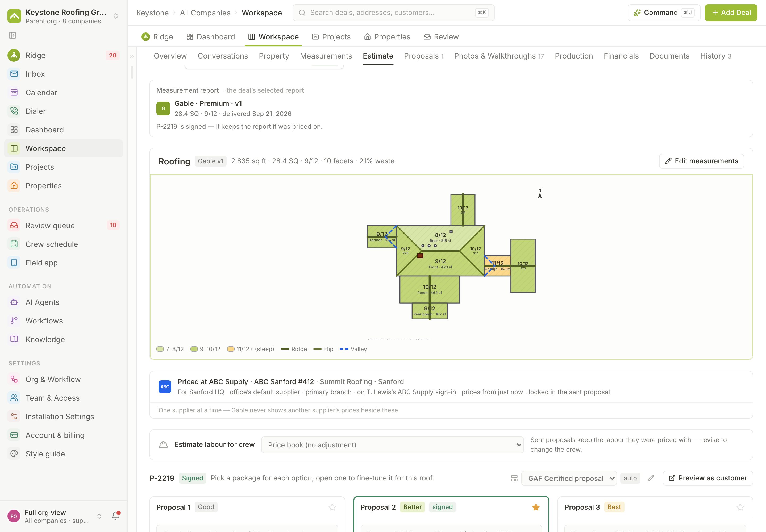The height and width of the screenshot is (532, 766).
Task: Open Review queue in Operations
Action: click(x=63, y=226)
